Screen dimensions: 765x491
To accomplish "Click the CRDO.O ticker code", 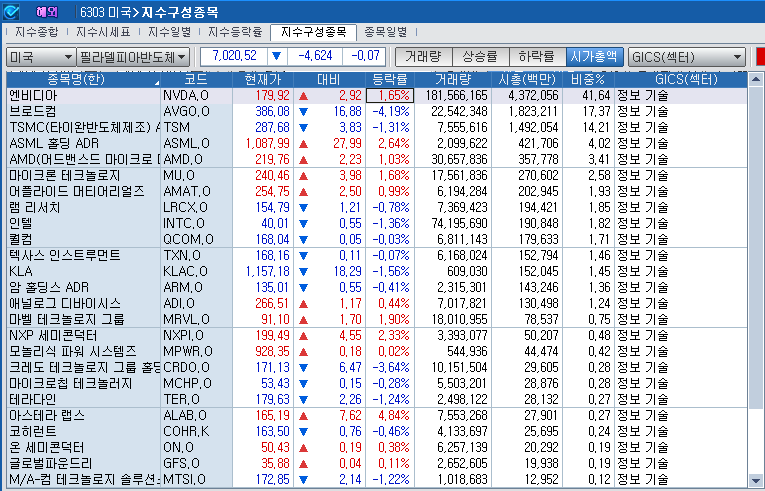I will point(186,368).
